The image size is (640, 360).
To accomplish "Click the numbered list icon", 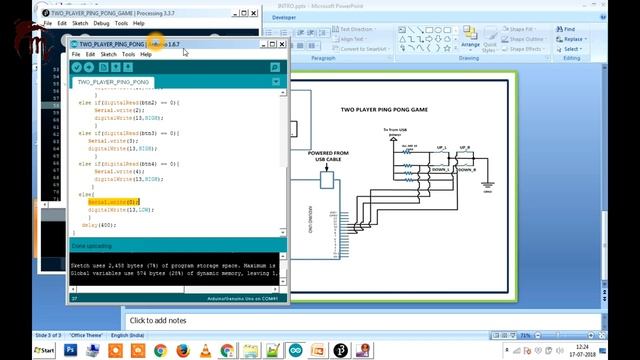I will (x=284, y=33).
